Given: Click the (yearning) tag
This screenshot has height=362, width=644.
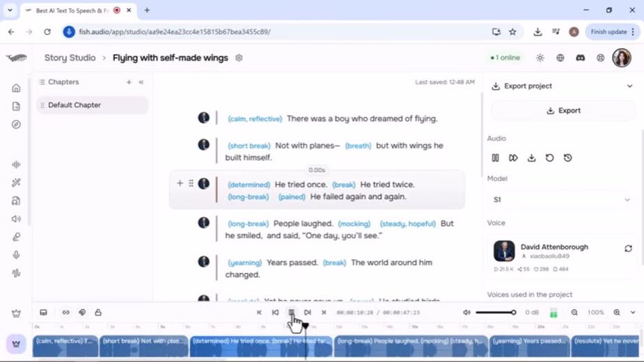Looking at the screenshot, I should pyautogui.click(x=245, y=263).
